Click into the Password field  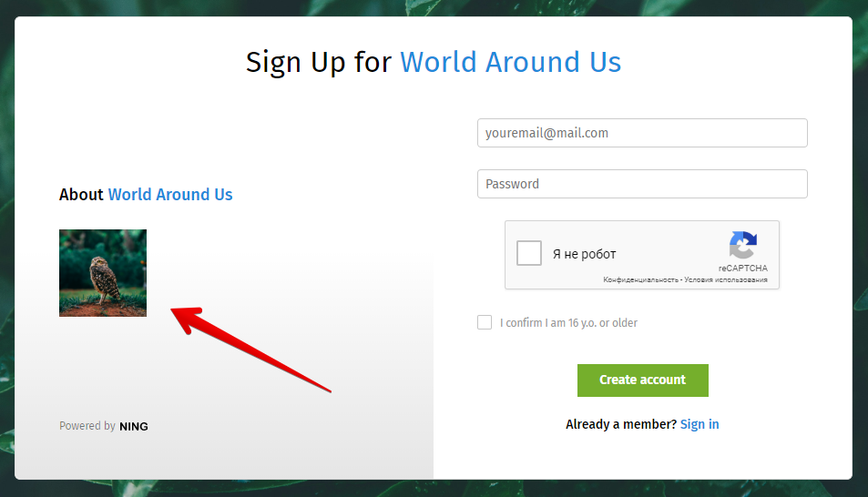coord(642,184)
